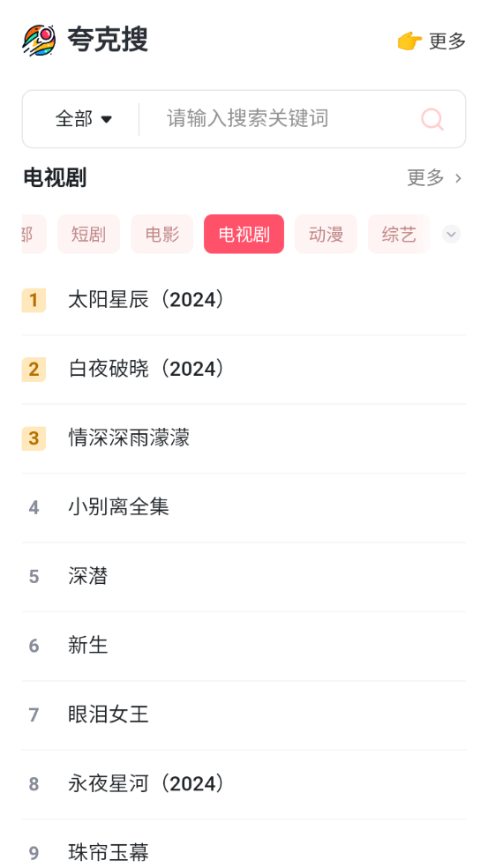
Task: Open 太阳星辰（2024） from the list
Action: [244, 300]
